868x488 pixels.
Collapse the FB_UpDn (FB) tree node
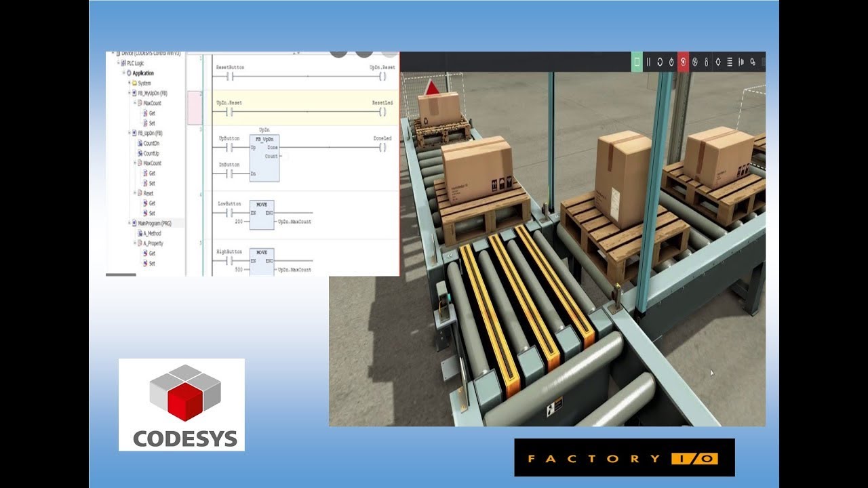coord(129,134)
